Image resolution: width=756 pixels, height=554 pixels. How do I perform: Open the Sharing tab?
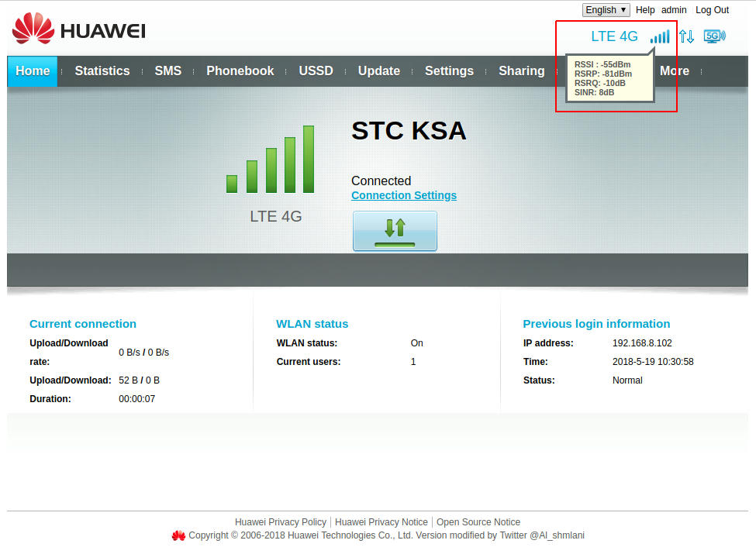[522, 71]
